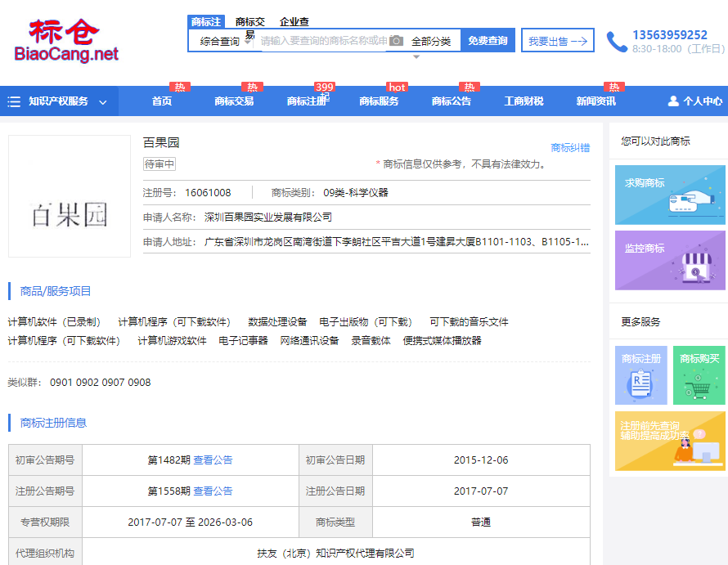
Task: Click the user profile icon beside 个人中心
Action: pyautogui.click(x=673, y=101)
